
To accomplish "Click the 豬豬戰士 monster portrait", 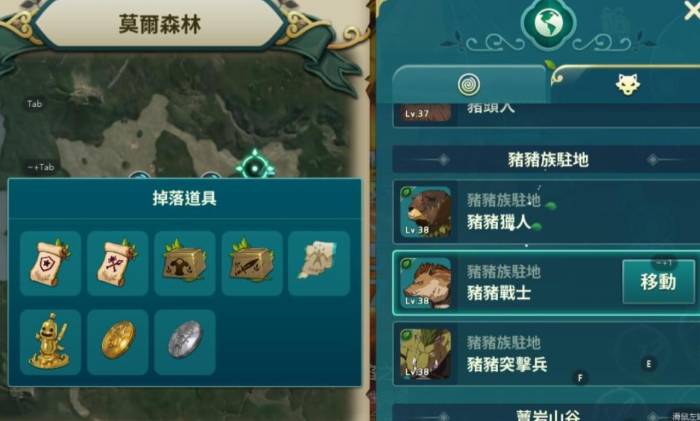I will point(425,283).
